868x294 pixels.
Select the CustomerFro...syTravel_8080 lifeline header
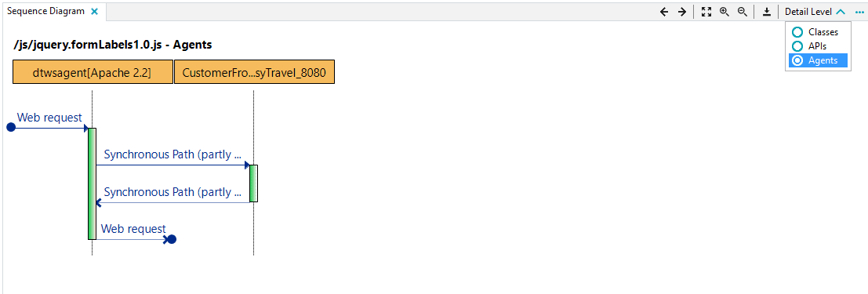254,73
